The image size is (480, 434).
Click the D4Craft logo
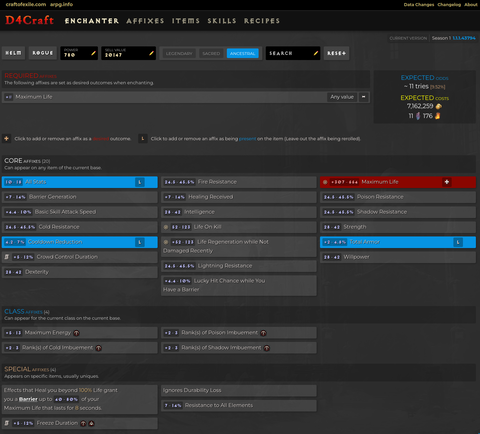pos(29,20)
